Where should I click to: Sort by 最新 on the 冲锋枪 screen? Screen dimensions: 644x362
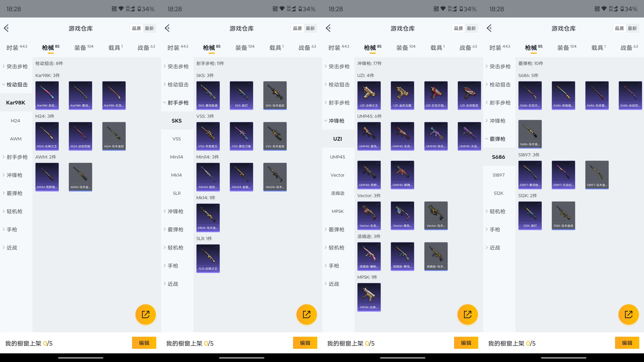pyautogui.click(x=471, y=28)
